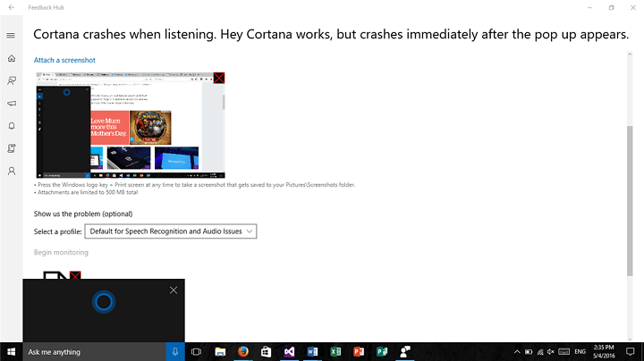The width and height of the screenshot is (644, 361).
Task: Open the touch keyboard tray icon
Action: tap(563, 352)
